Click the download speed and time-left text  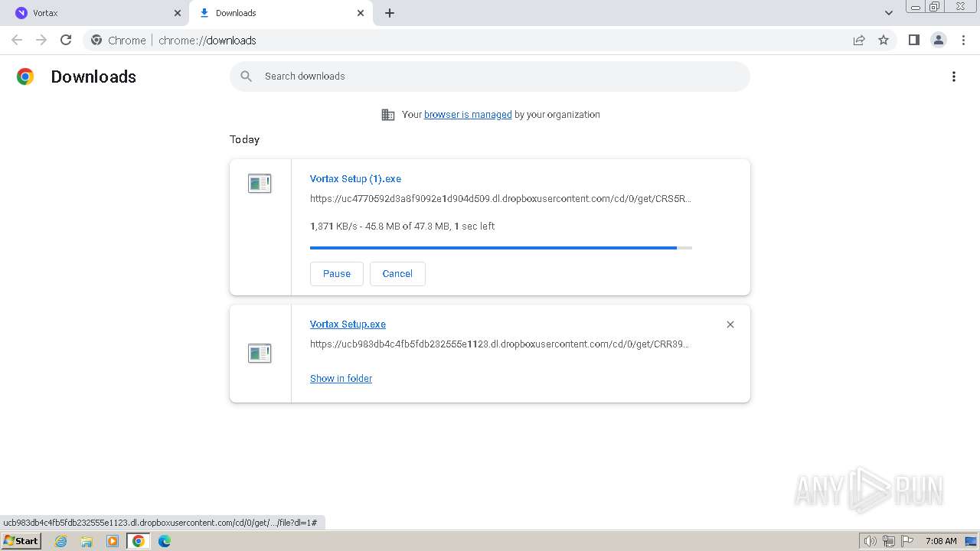402,227
